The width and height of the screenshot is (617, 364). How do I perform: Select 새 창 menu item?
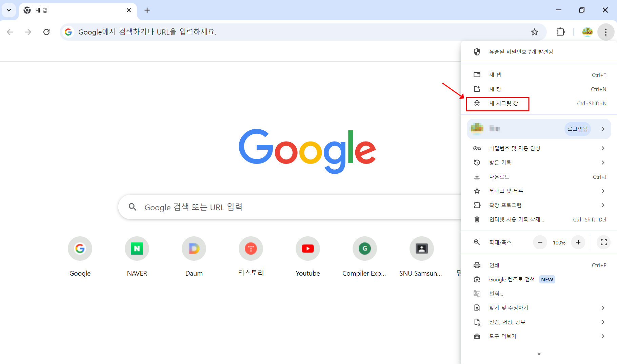(x=539, y=89)
